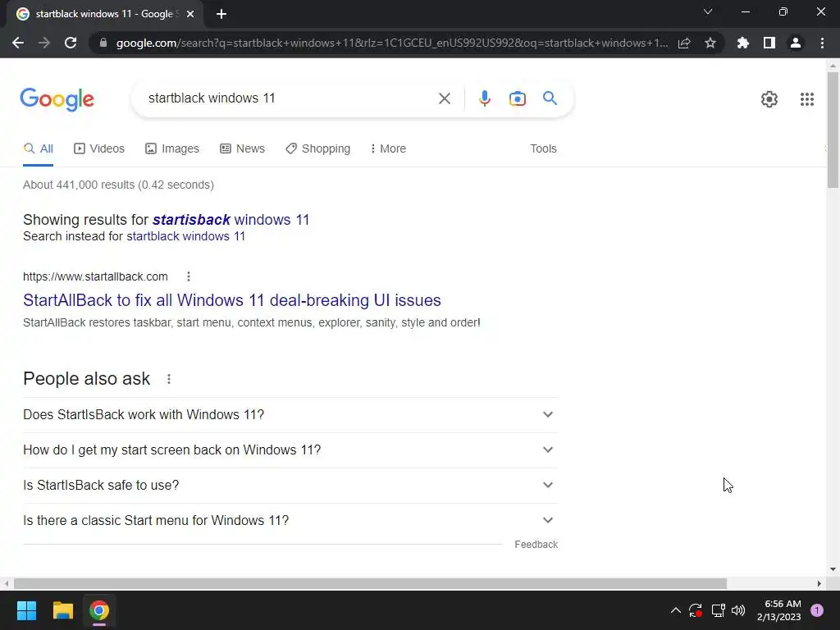Open Google quick settings gear
The width and height of the screenshot is (840, 630).
[x=769, y=99]
